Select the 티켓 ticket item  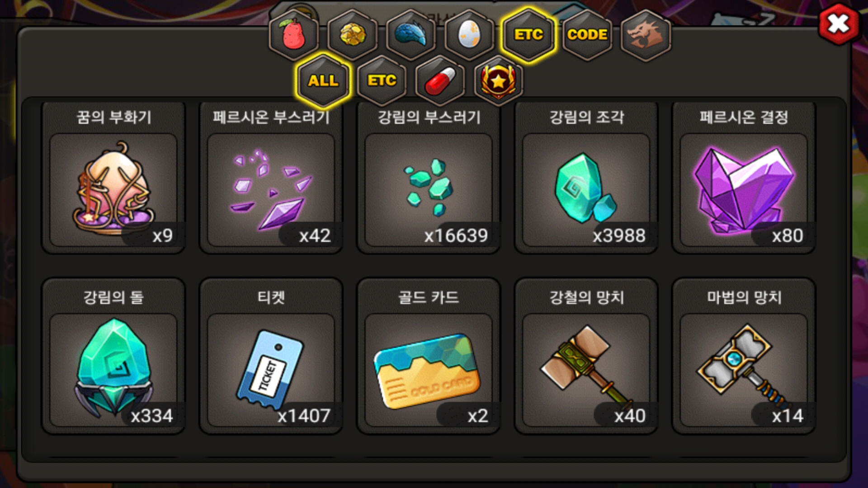[x=271, y=356]
